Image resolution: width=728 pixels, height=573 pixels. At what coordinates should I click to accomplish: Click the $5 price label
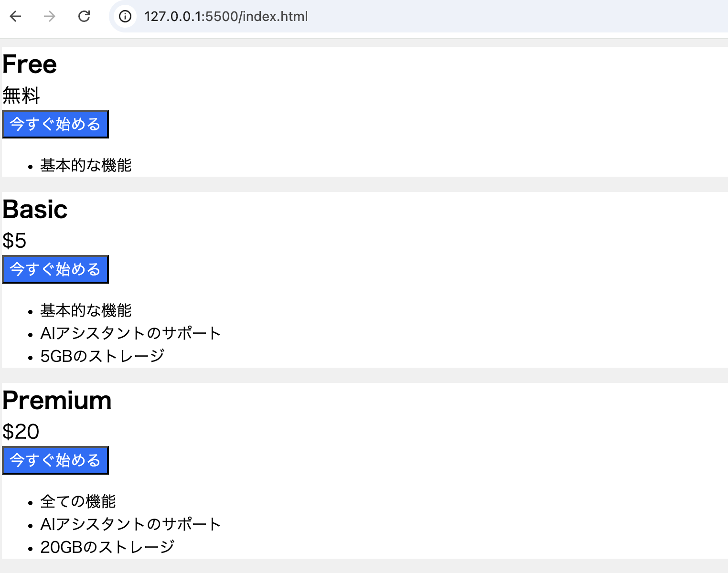pyautogui.click(x=14, y=242)
